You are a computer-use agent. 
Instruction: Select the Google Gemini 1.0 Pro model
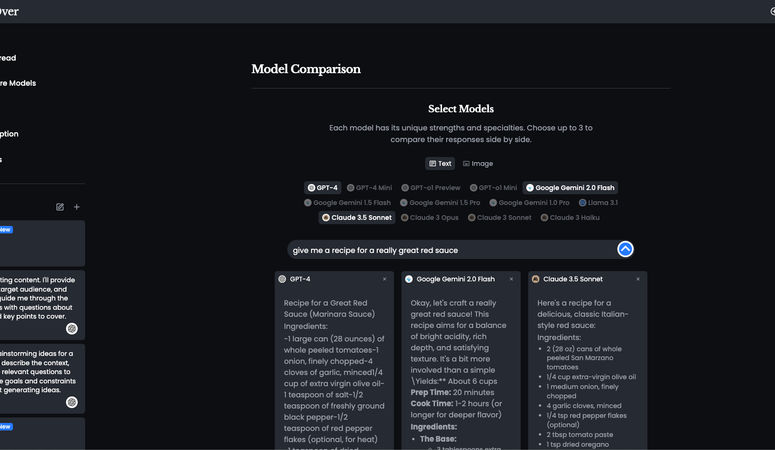point(529,203)
